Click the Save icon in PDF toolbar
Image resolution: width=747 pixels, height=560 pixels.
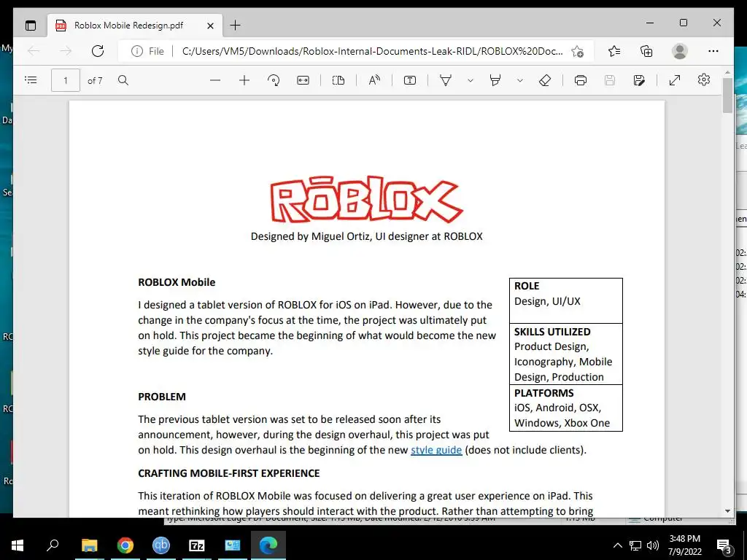click(x=610, y=80)
